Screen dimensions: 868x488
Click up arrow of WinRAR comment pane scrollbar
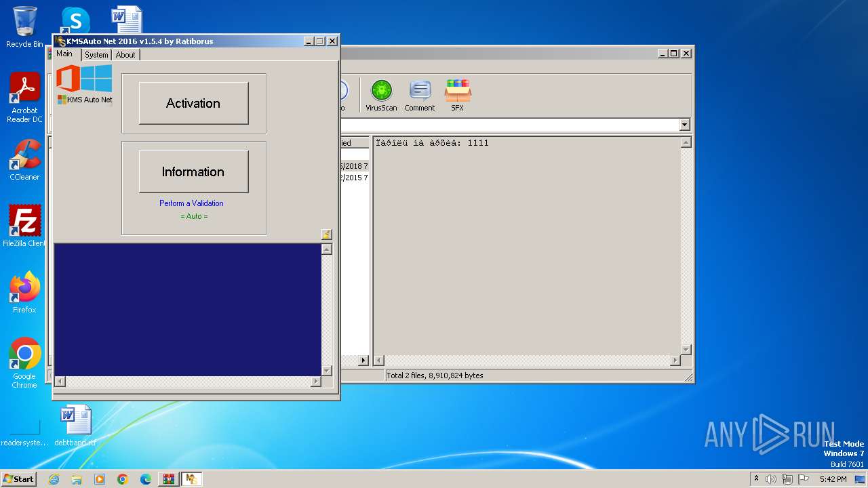pyautogui.click(x=686, y=142)
